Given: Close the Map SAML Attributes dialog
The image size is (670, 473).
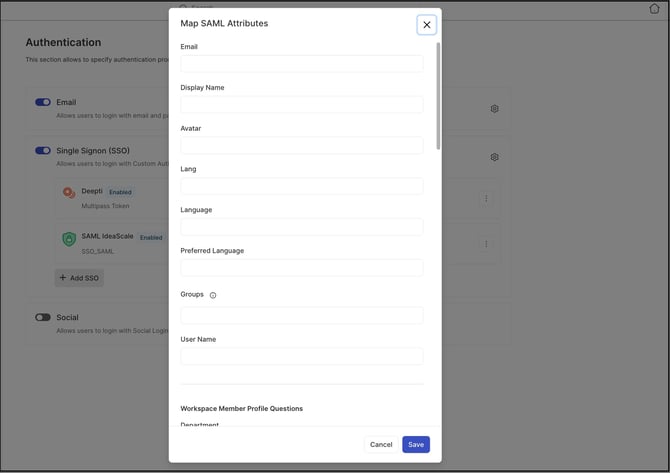Looking at the screenshot, I should tap(427, 25).
